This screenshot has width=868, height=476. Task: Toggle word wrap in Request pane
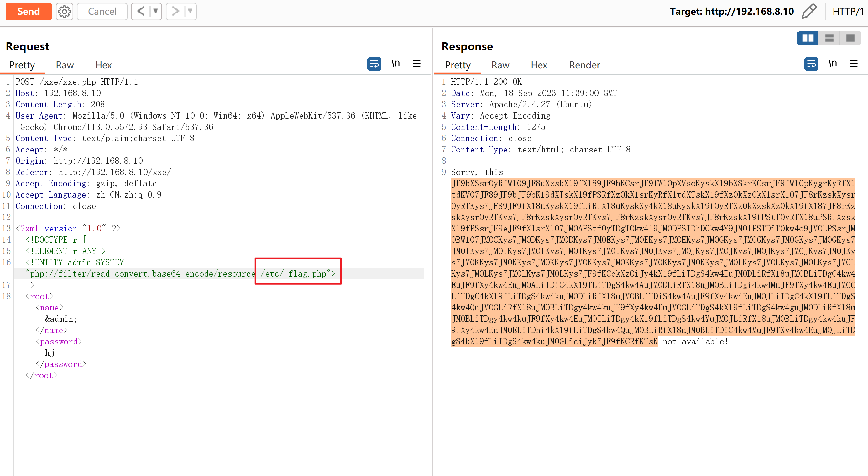[374, 64]
